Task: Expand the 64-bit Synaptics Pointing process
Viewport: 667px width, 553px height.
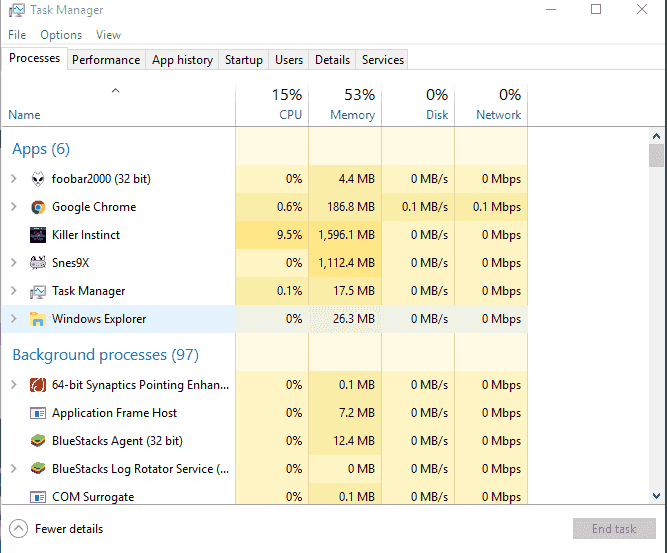Action: 14,385
